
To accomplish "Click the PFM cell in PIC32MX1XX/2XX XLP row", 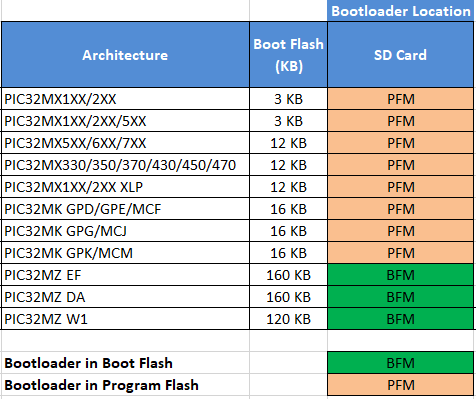I will [x=400, y=187].
